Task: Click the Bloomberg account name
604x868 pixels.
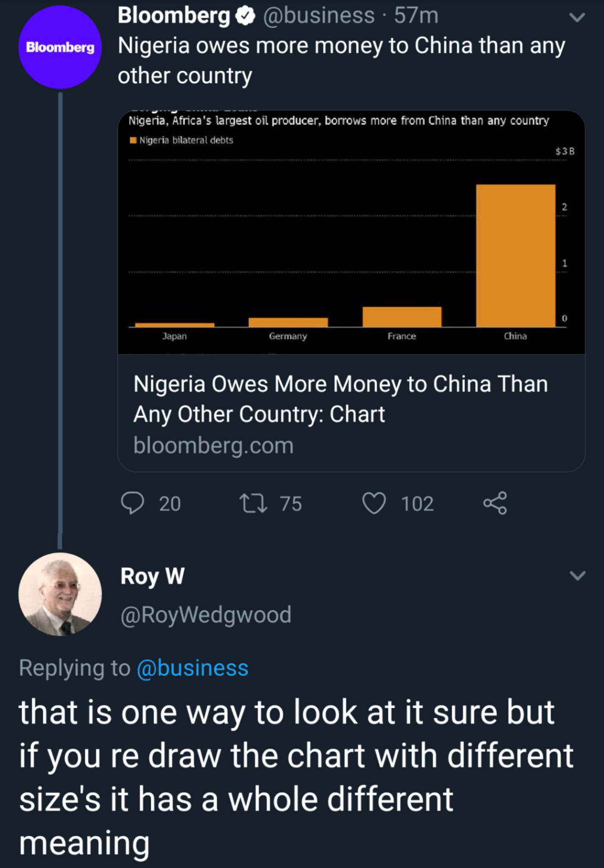Action: coord(173,16)
